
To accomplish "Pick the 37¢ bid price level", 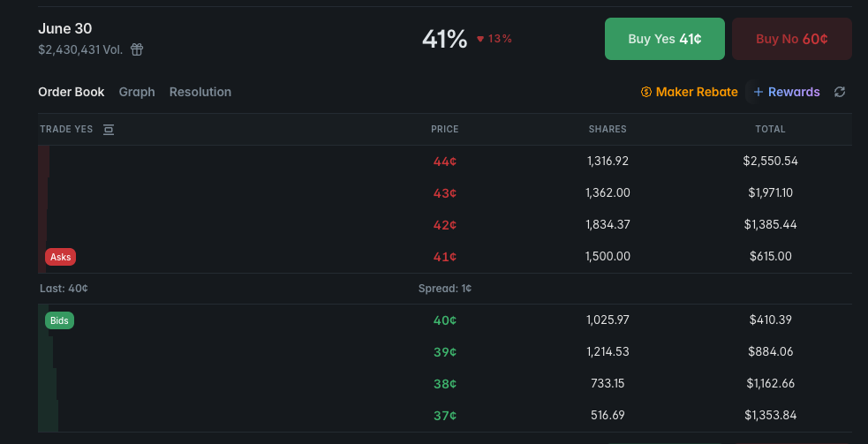I will tap(445, 415).
